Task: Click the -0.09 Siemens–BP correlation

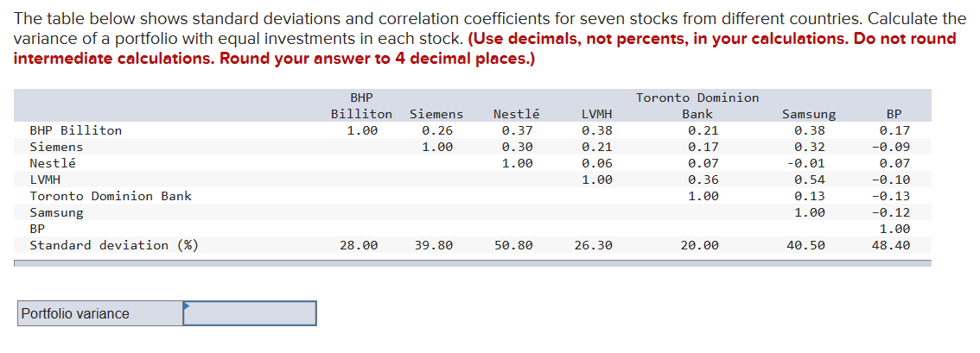Action: click(x=891, y=148)
